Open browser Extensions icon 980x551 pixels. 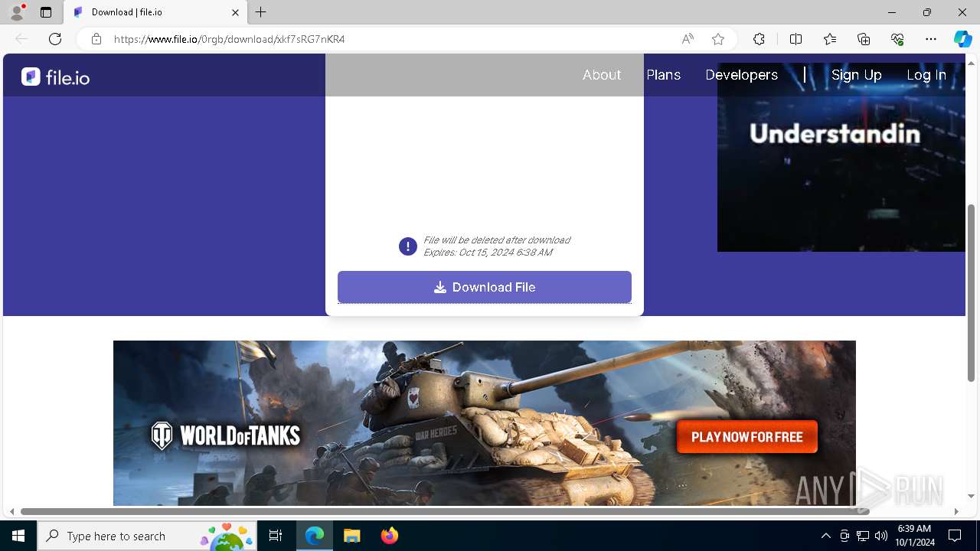759,39
